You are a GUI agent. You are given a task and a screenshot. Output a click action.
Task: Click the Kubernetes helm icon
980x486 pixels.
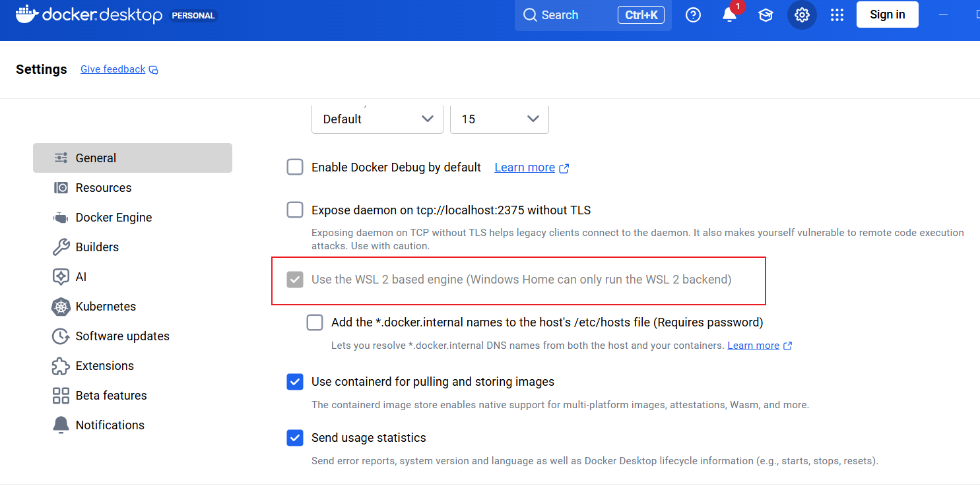pyautogui.click(x=61, y=307)
